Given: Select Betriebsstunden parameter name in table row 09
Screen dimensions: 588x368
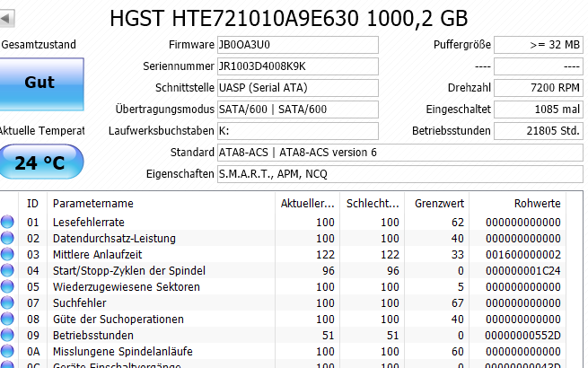Looking at the screenshot, I should (x=93, y=335).
